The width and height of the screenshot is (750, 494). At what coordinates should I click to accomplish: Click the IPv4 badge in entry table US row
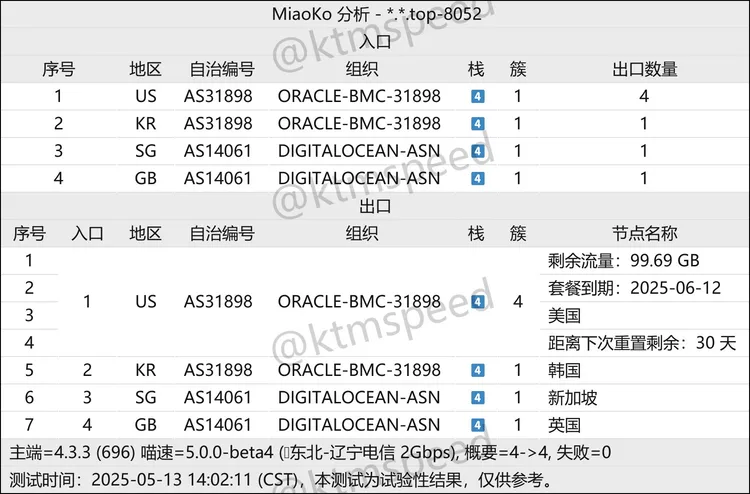pos(477,97)
